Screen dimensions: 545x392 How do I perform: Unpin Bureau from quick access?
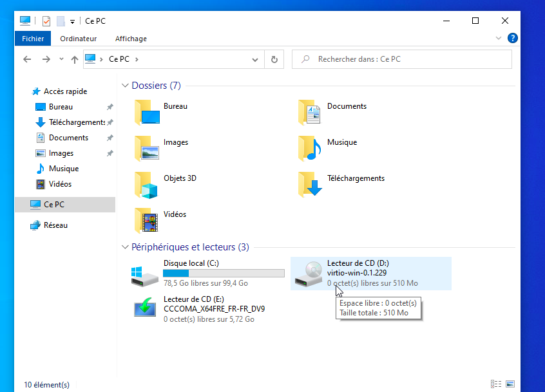(110, 106)
